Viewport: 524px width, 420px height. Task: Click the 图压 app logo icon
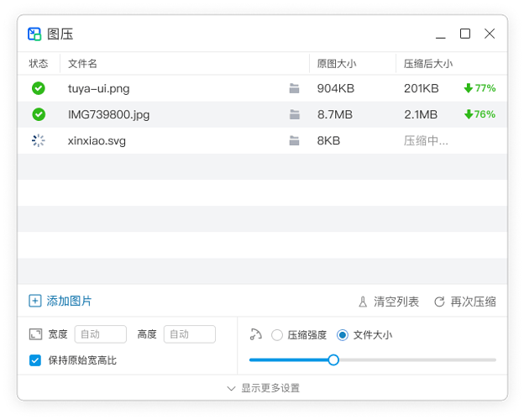coord(34,34)
